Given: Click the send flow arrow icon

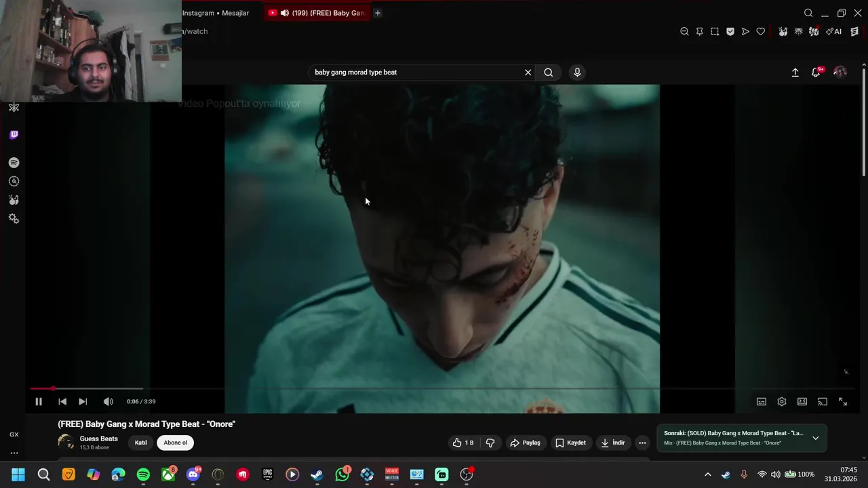Looking at the screenshot, I should pos(745,31).
